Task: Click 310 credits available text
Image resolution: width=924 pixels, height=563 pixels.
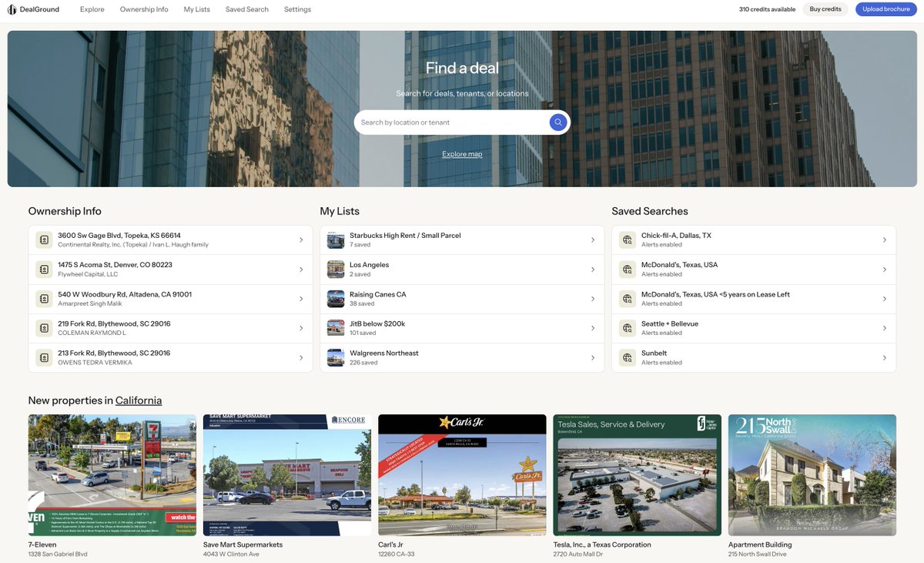Action: click(x=768, y=9)
